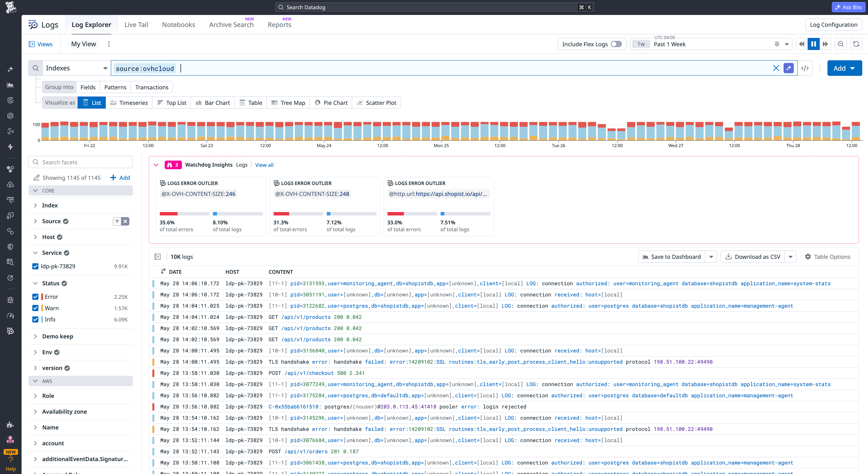Uncheck the Info status checkbox
Screen dimensions: 868x474
coord(35,319)
